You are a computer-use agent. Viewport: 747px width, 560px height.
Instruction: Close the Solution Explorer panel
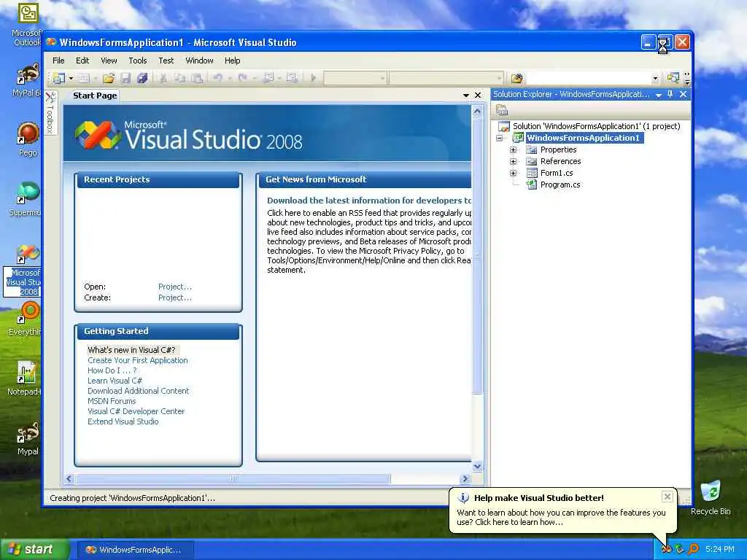coord(683,94)
